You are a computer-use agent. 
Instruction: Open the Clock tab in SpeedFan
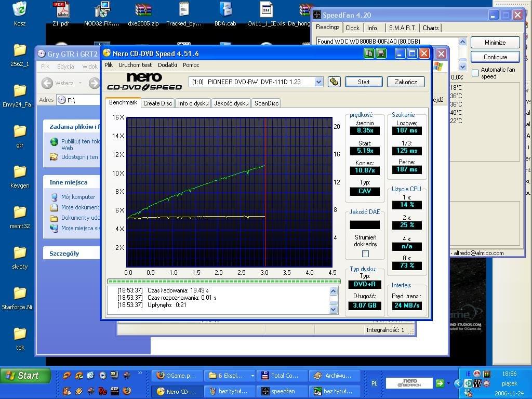353,28
